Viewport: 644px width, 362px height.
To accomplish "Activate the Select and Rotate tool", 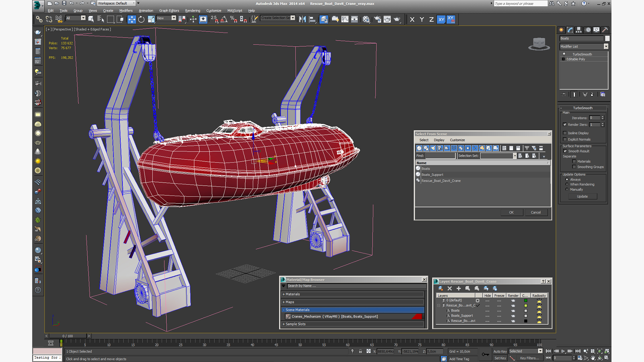I will (141, 19).
